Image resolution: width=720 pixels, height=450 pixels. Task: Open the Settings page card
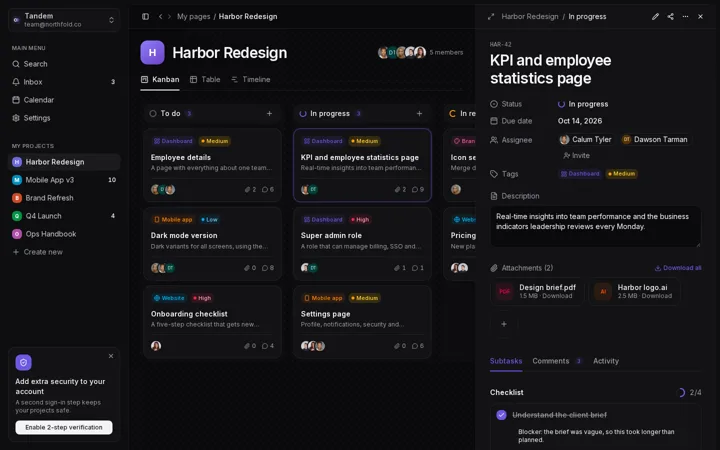(x=362, y=322)
